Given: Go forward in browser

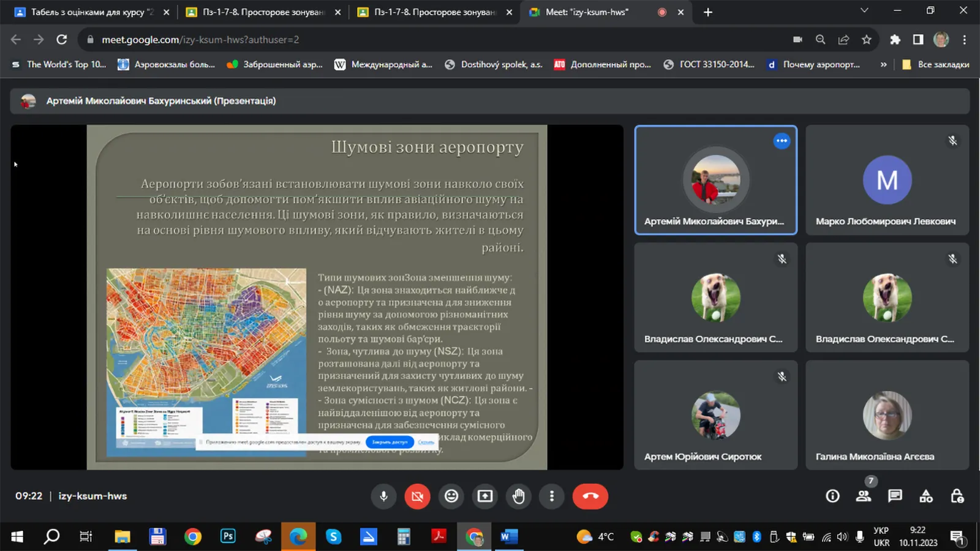Looking at the screenshot, I should point(39,39).
